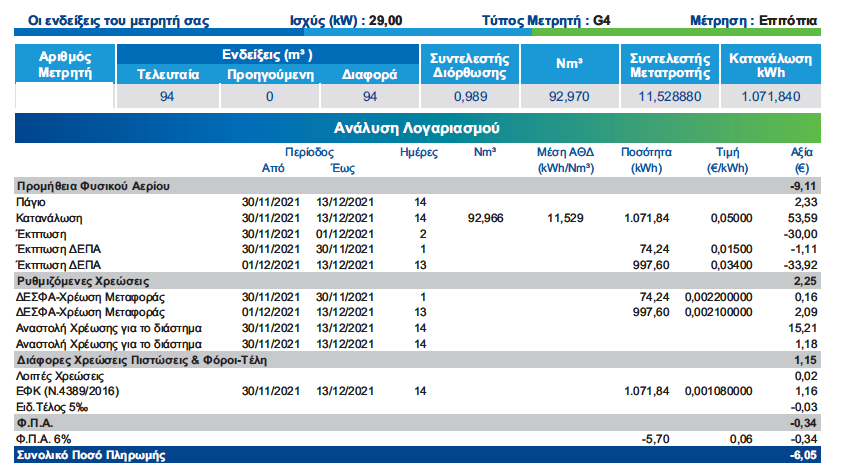
Task: Select the 'Διαφορά' readings sub-header
Action: (x=370, y=75)
